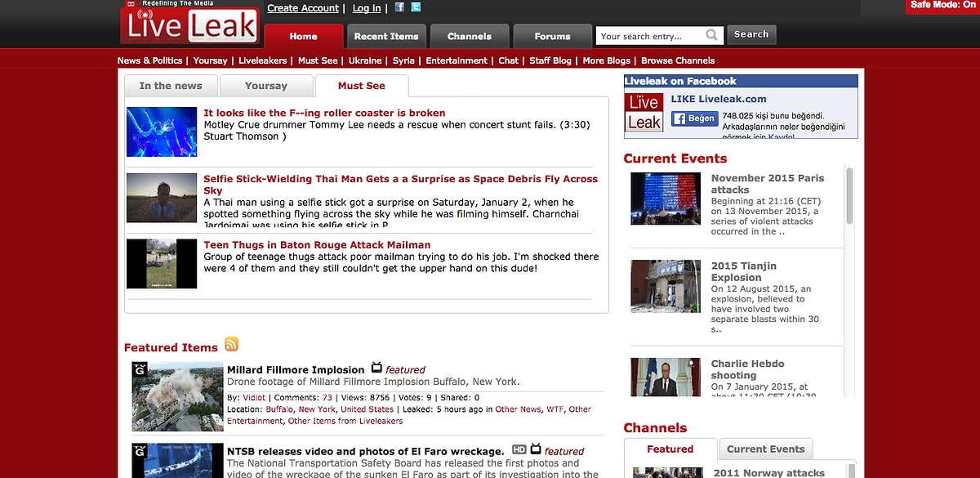Click the Current Events list scrollbar

tap(850, 196)
